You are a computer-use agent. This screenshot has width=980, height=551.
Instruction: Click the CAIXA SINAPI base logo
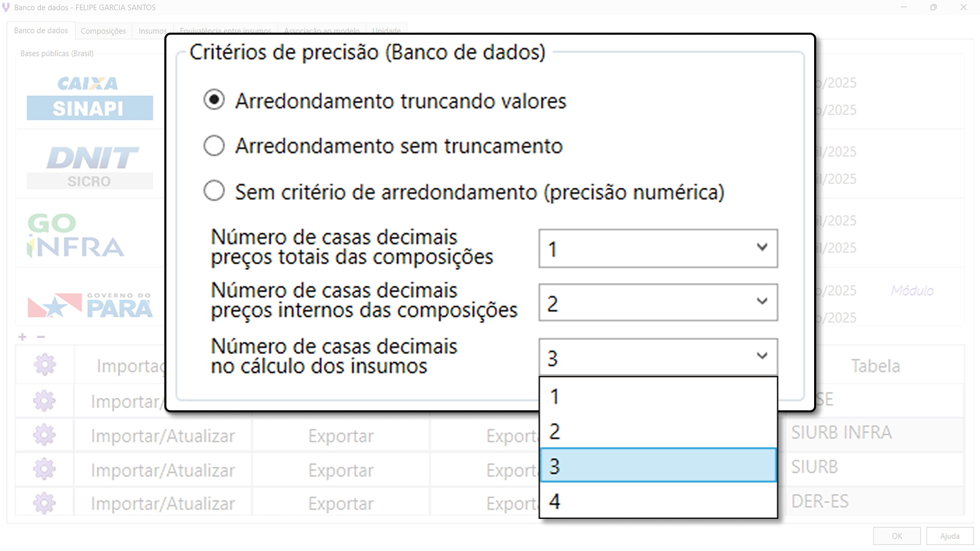point(89,96)
